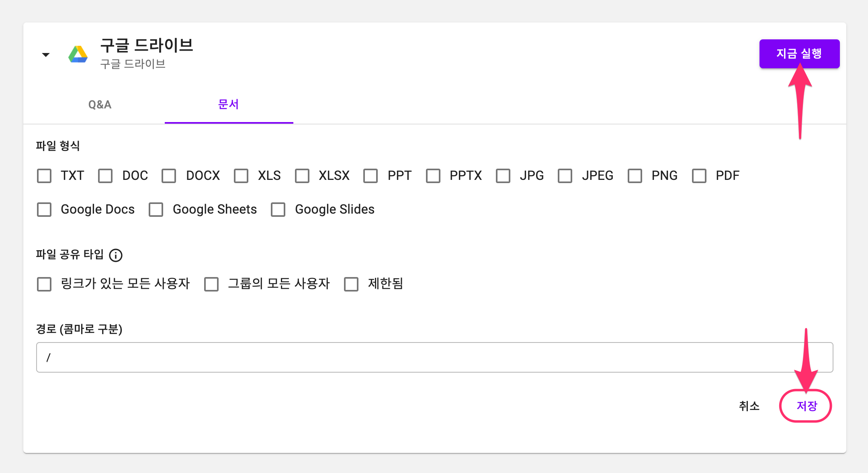Save settings with 저장 button
Image resolution: width=868 pixels, height=473 pixels.
(807, 406)
